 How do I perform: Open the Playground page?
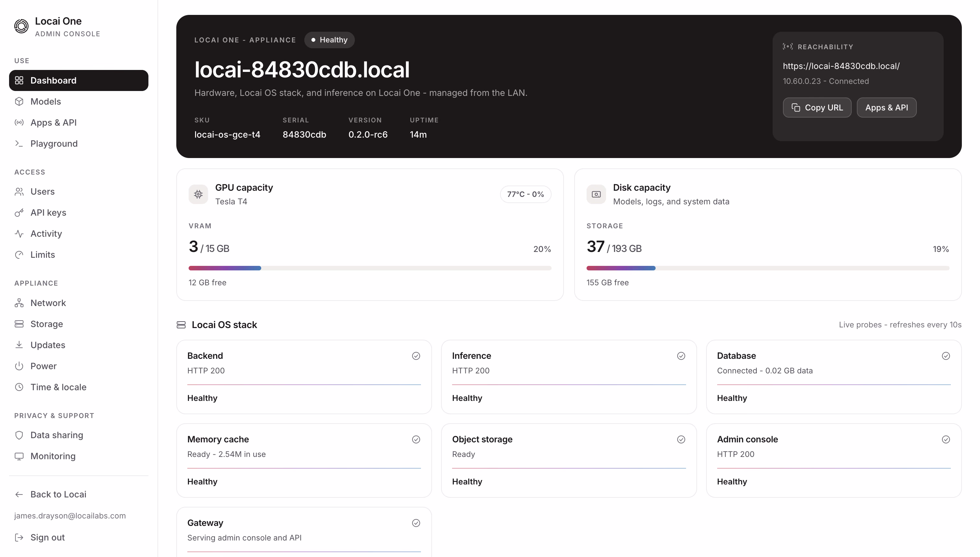click(x=78, y=143)
